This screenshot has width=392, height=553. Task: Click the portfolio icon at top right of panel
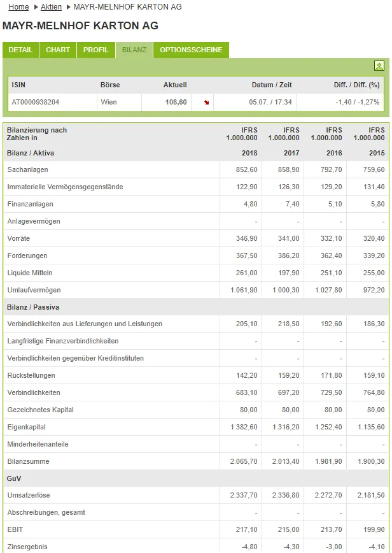tap(379, 66)
